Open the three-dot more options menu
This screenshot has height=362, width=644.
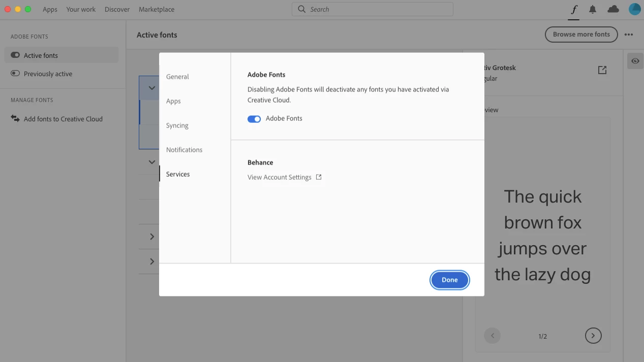tap(629, 35)
